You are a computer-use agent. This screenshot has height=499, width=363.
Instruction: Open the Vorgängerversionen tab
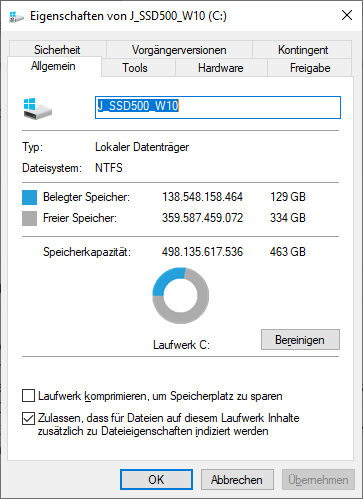pos(179,50)
